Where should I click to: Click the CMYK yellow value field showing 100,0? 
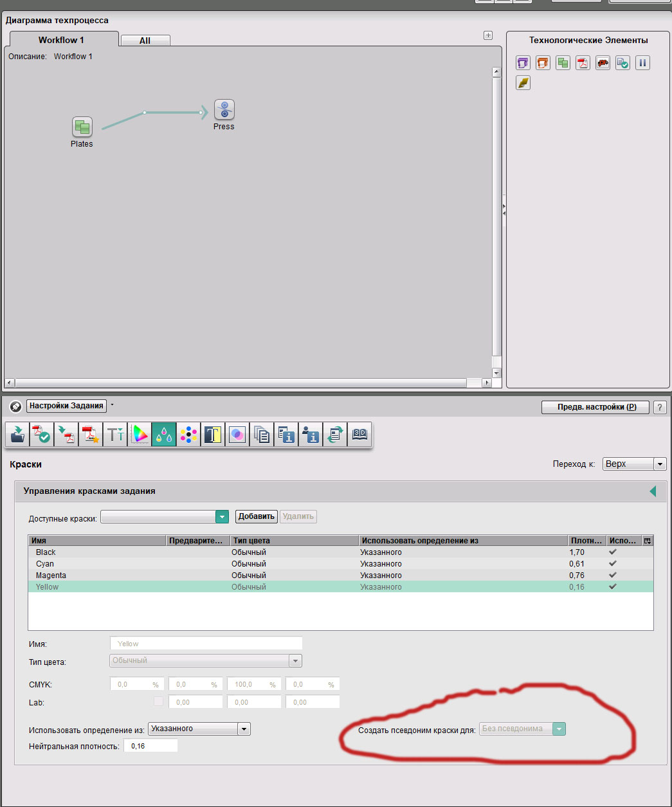coord(254,684)
